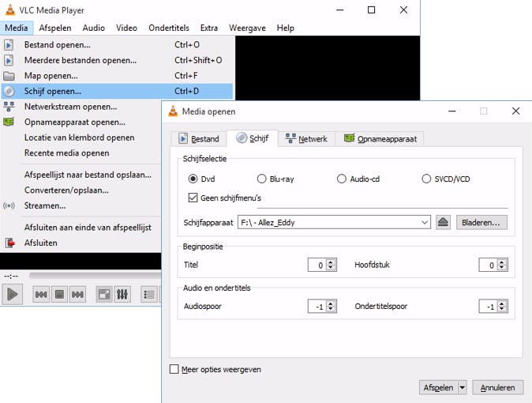Click VLC cone icon in main title bar
Screen dimensions: 532x403
coord(10,10)
